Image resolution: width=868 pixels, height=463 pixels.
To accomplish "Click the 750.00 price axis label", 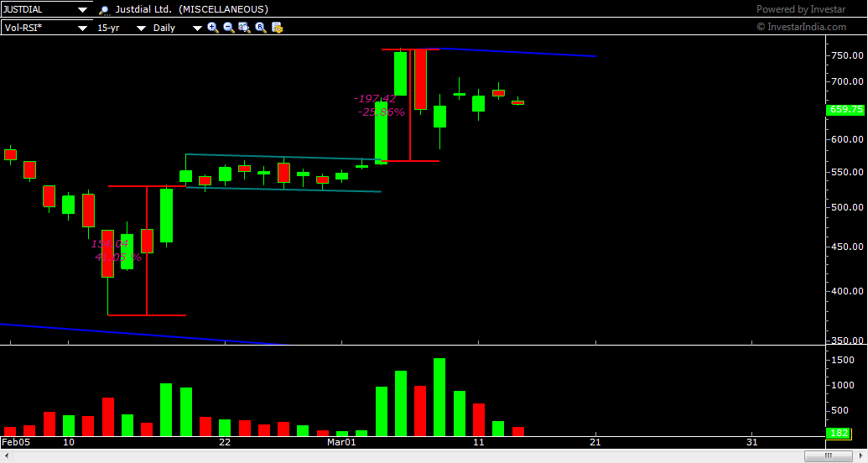I will click(847, 55).
